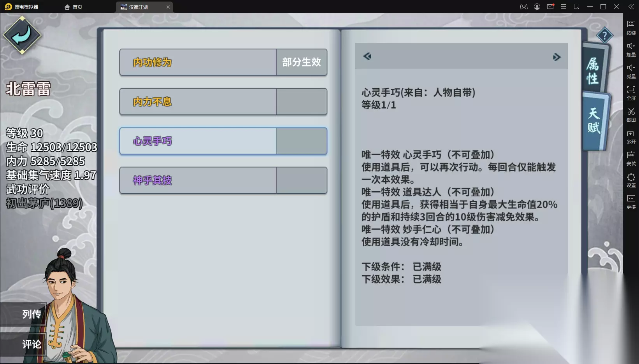Click the 安装 APK install icon

[x=631, y=158]
